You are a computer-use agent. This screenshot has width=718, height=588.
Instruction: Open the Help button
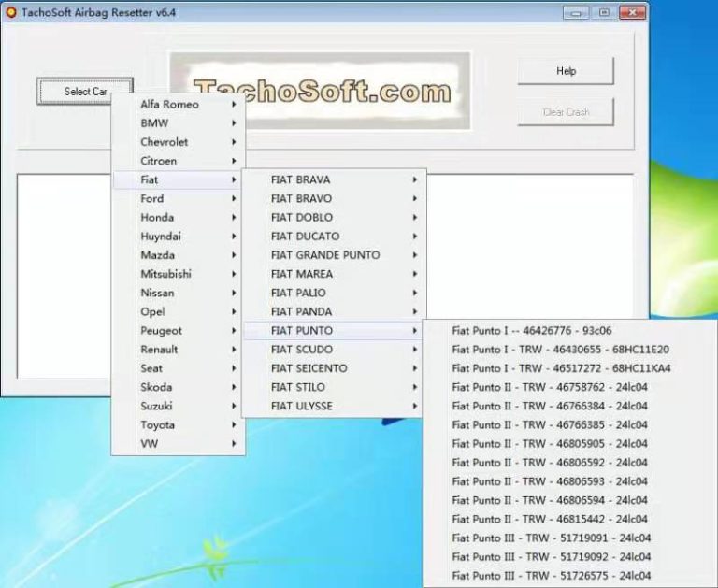coord(566,71)
